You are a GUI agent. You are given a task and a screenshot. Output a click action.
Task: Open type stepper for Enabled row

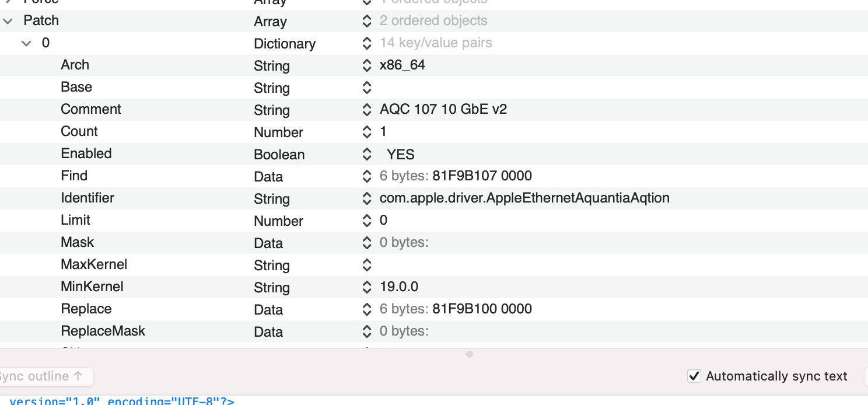coord(366,154)
